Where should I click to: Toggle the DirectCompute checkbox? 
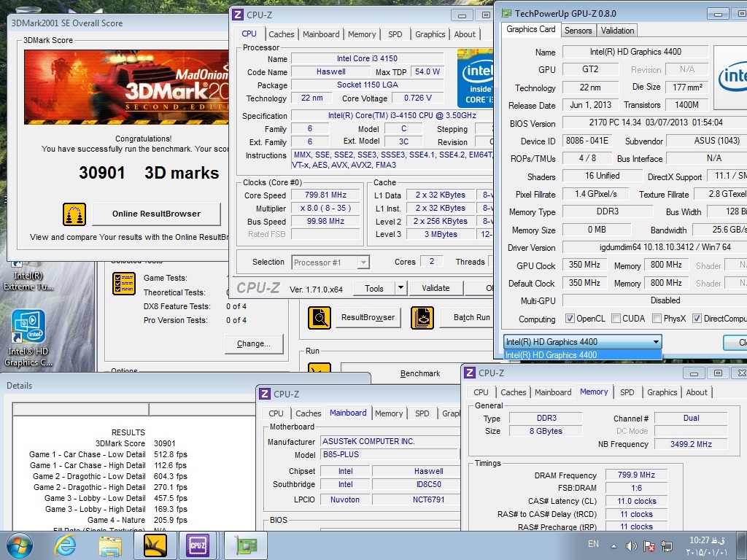pyautogui.click(x=697, y=319)
